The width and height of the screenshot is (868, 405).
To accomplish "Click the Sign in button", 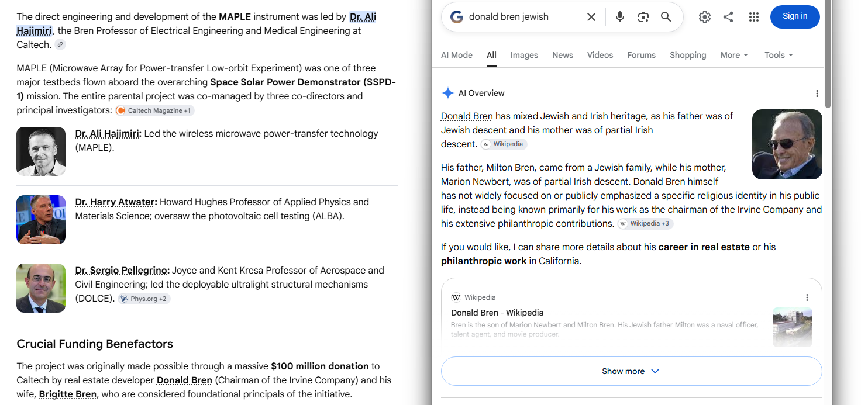I will point(795,16).
